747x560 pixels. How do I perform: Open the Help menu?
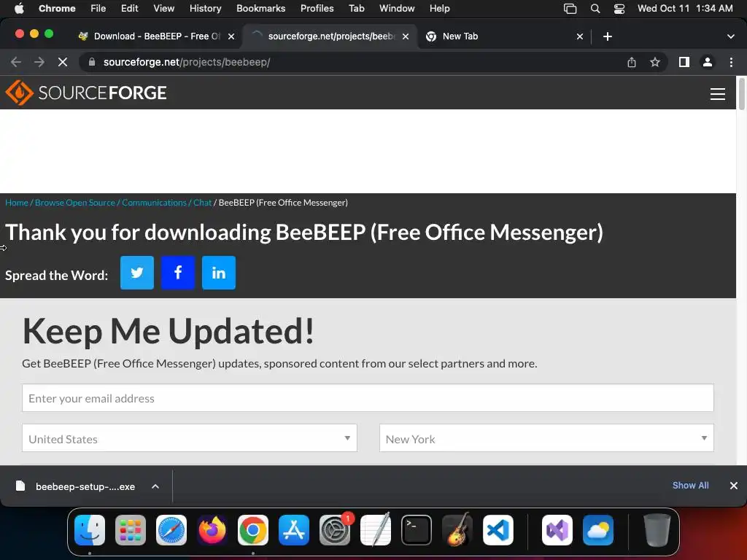pyautogui.click(x=439, y=9)
